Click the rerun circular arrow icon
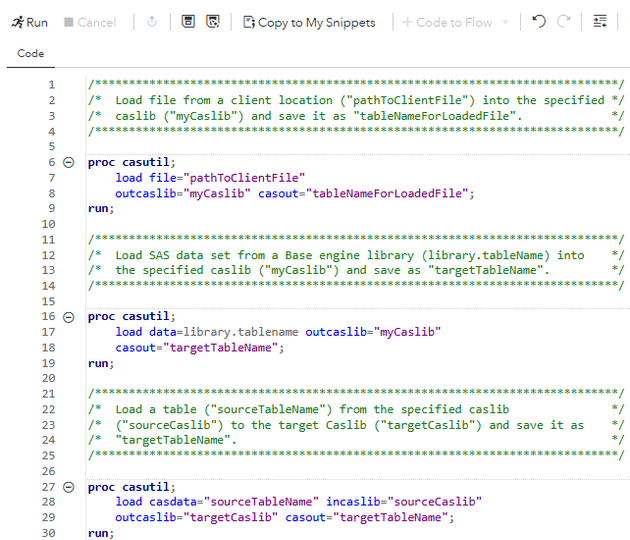 pyautogui.click(x=152, y=22)
